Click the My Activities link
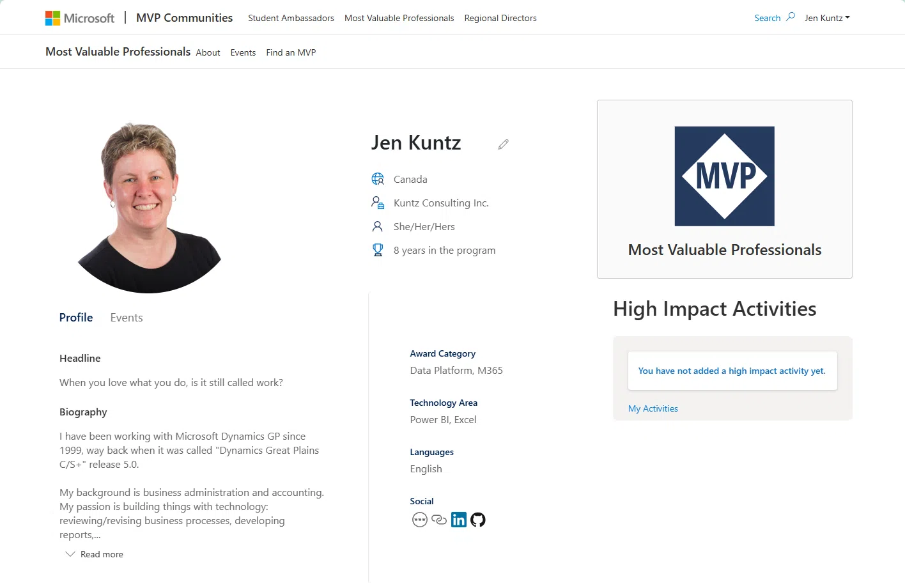905x588 pixels. coord(653,408)
